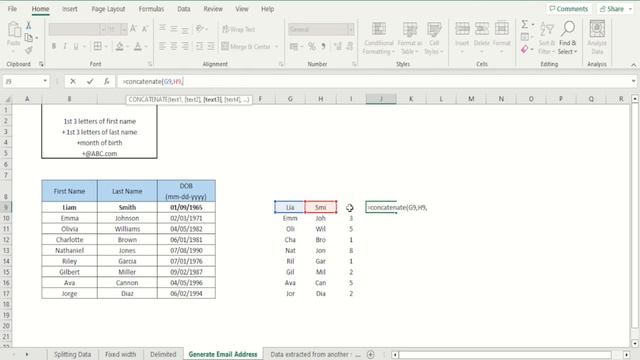
Task: Open the font size dropdown
Action: click(x=124, y=29)
